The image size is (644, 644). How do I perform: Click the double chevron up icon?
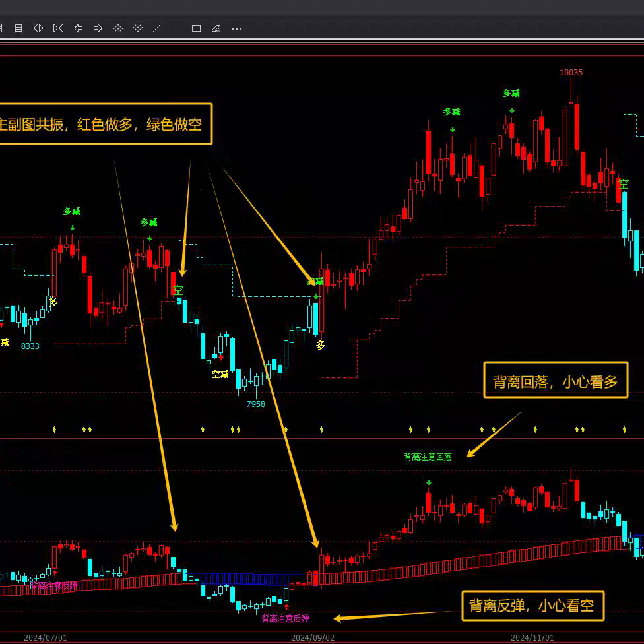coord(118,28)
